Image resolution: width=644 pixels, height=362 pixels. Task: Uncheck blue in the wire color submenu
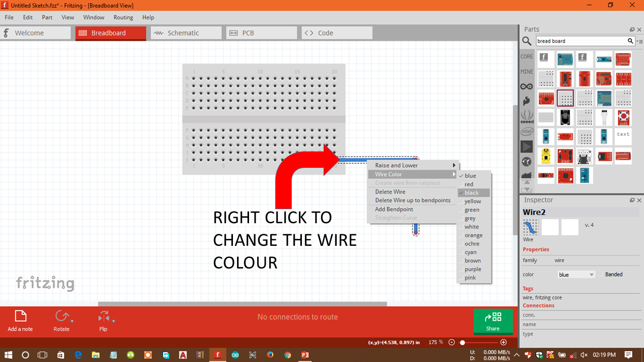point(470,175)
